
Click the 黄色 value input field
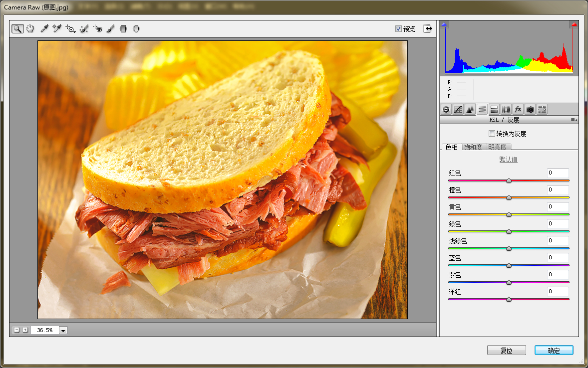point(558,206)
